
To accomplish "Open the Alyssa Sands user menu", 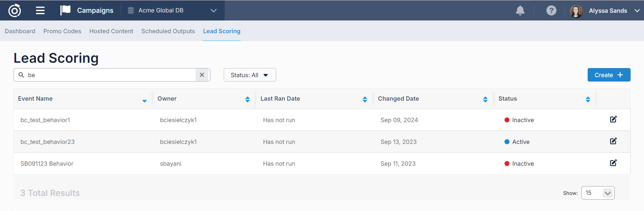I will click(607, 11).
